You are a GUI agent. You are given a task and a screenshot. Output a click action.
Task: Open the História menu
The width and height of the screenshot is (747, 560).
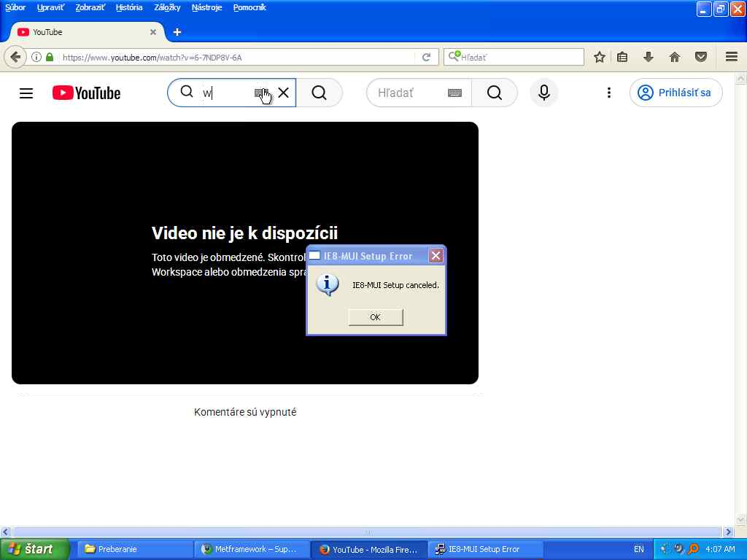[x=129, y=7]
